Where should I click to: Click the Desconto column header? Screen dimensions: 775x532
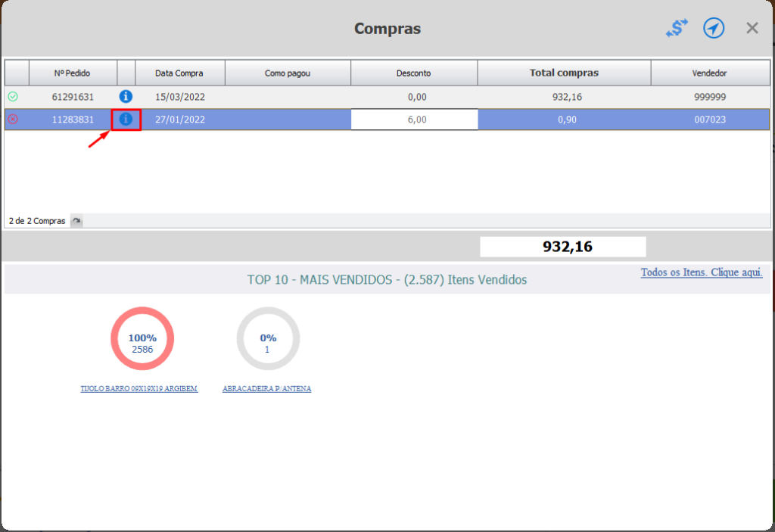(x=414, y=73)
